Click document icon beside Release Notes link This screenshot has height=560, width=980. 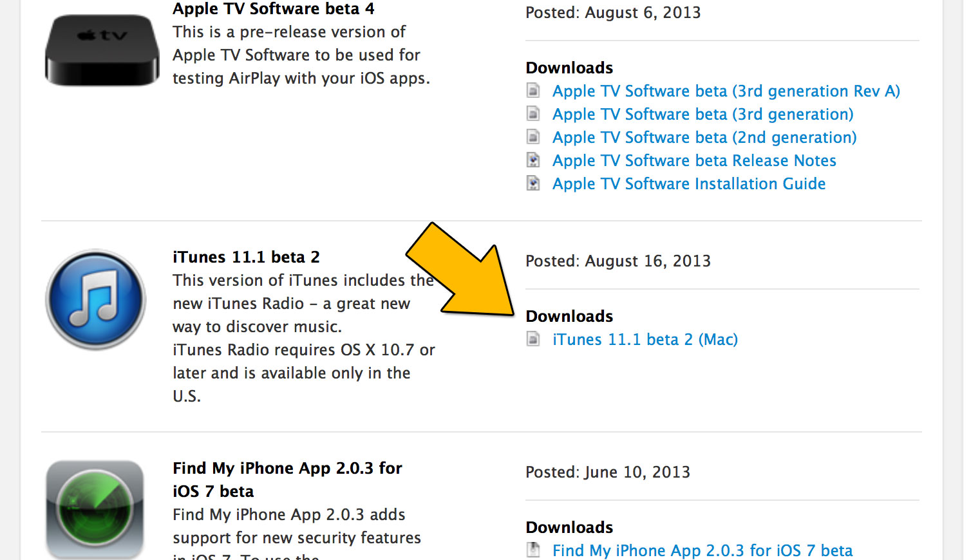(533, 160)
